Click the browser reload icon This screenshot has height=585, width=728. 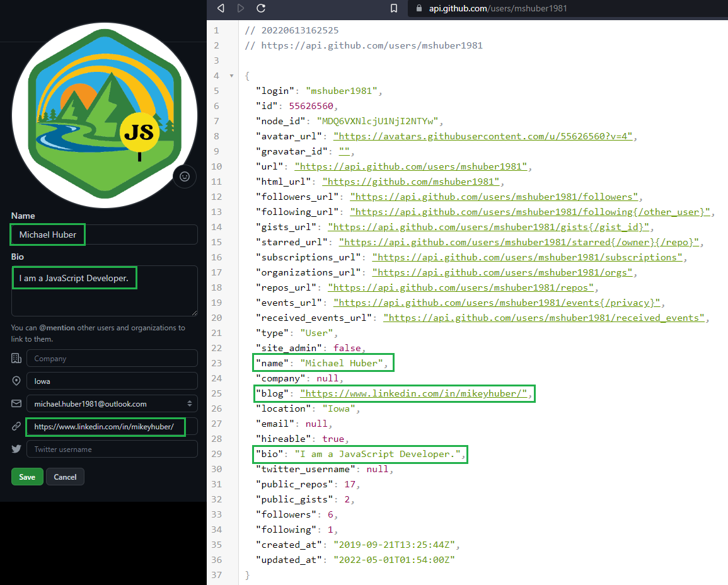click(x=261, y=9)
